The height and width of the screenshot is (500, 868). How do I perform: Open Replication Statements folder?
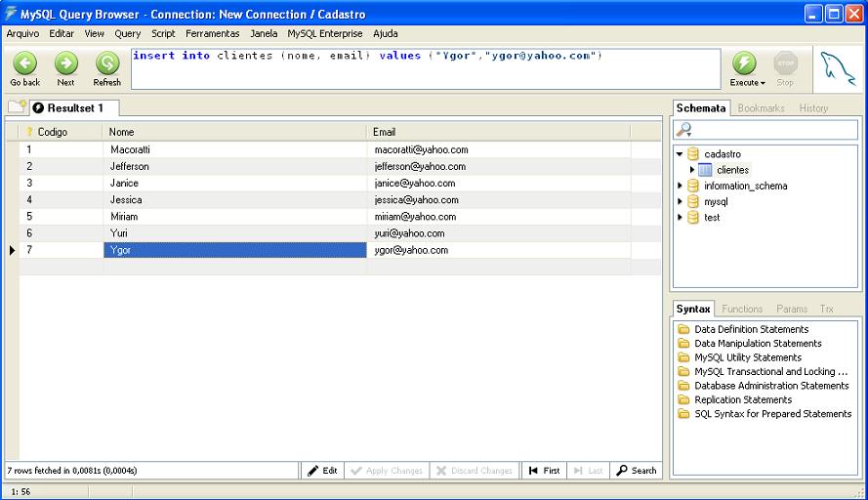(684, 399)
